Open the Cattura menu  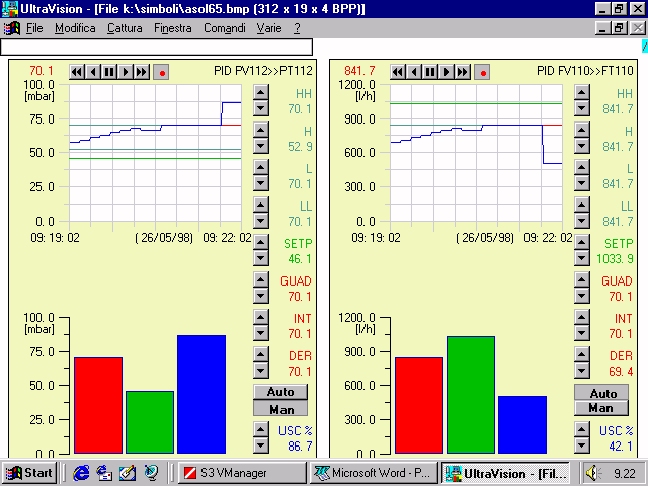[125, 28]
